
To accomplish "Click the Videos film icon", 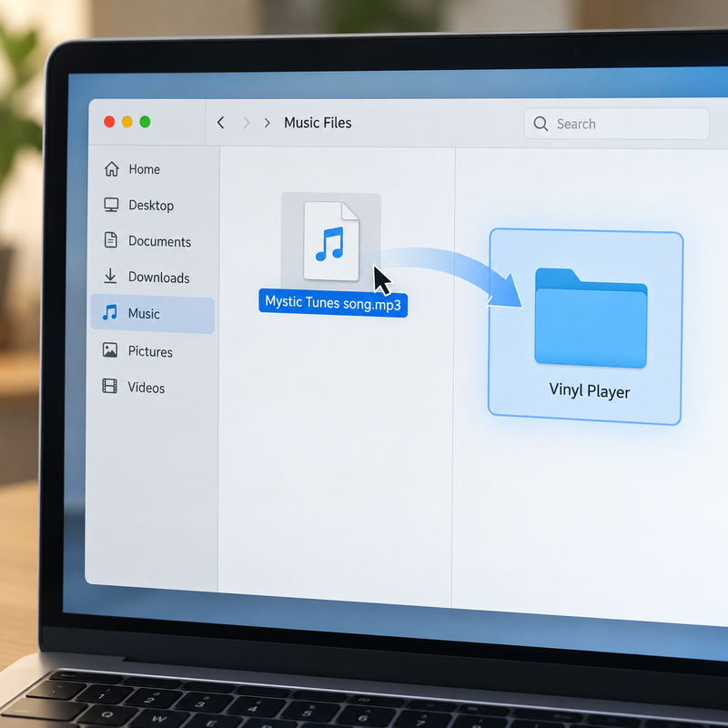I will click(x=109, y=386).
